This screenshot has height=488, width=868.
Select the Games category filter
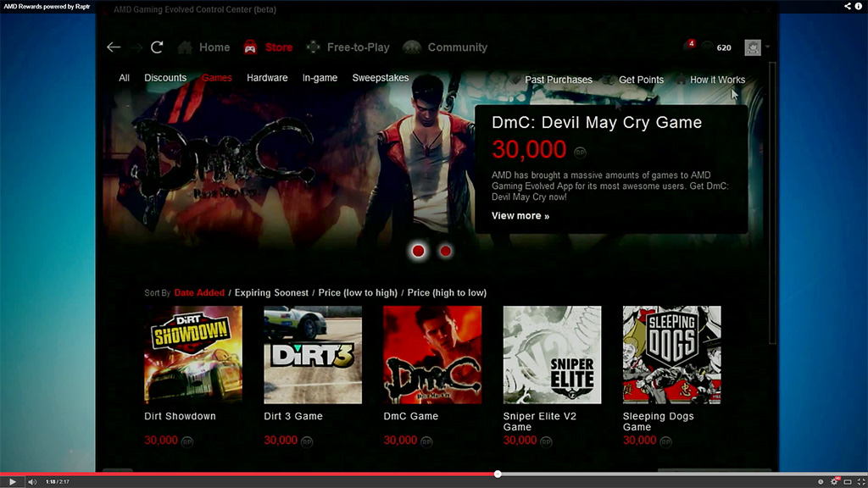[x=216, y=78]
